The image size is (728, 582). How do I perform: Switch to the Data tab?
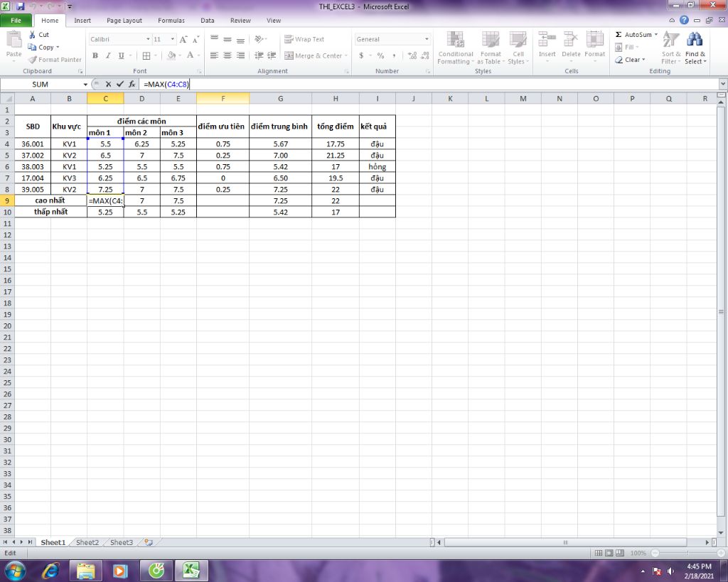208,21
